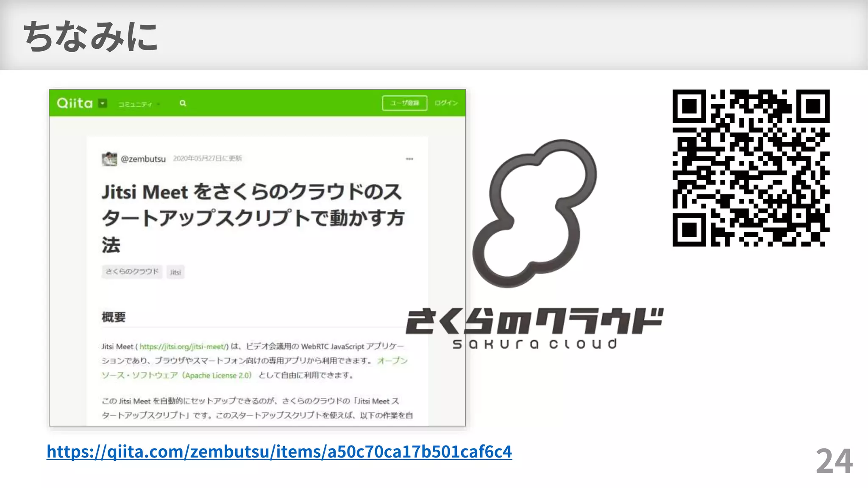
Task: Open the https://jitsi.org/jitsi-meet/ link
Action: coord(184,347)
